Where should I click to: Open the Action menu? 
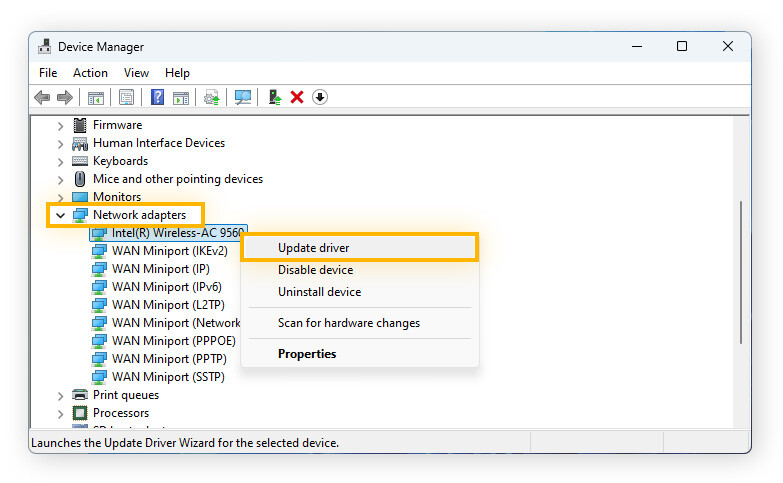tap(90, 73)
